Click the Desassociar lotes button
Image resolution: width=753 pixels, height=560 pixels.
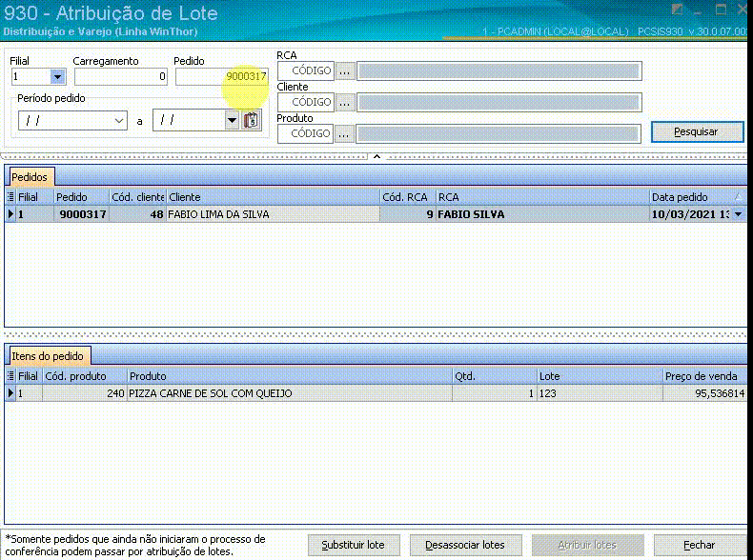tap(465, 545)
